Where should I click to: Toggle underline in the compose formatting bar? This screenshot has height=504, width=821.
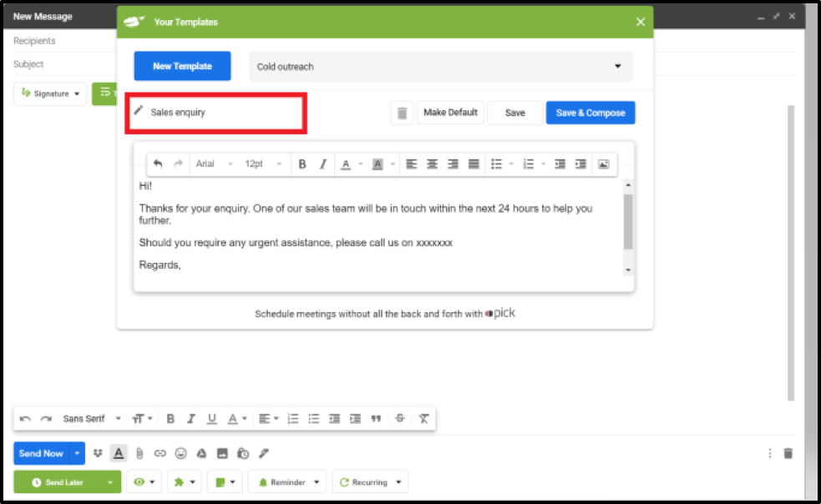tap(212, 419)
